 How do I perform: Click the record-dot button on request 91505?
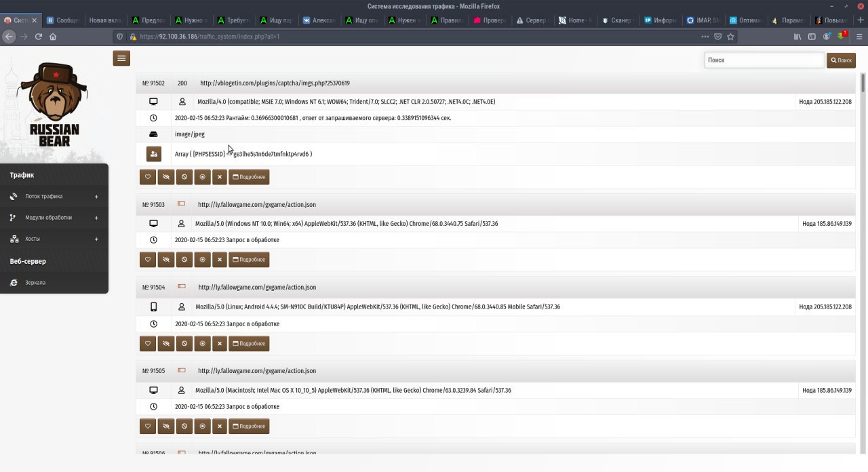pos(202,427)
